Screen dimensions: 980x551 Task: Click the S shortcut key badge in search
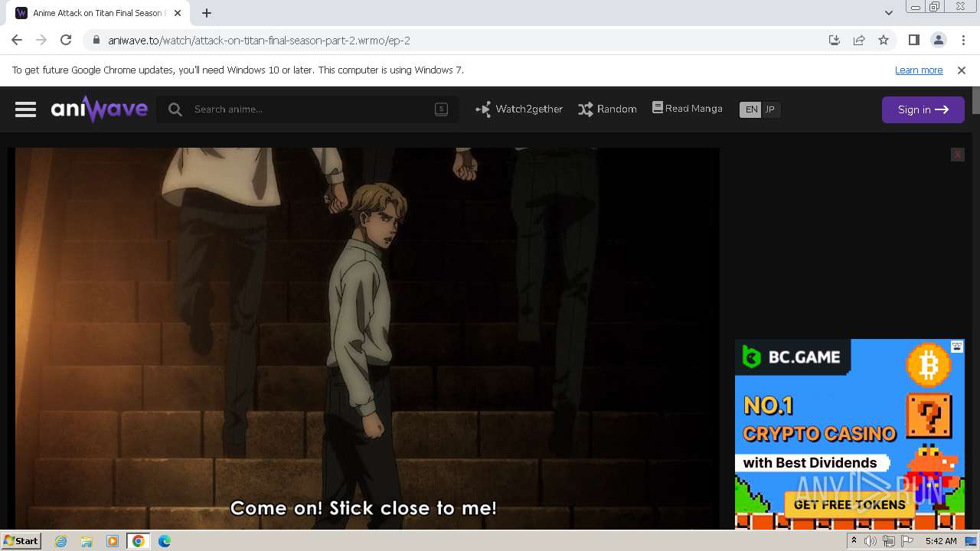[441, 109]
